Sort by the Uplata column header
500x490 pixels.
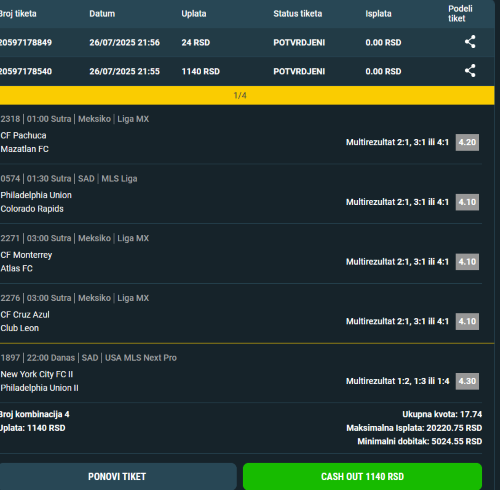pyautogui.click(x=194, y=14)
